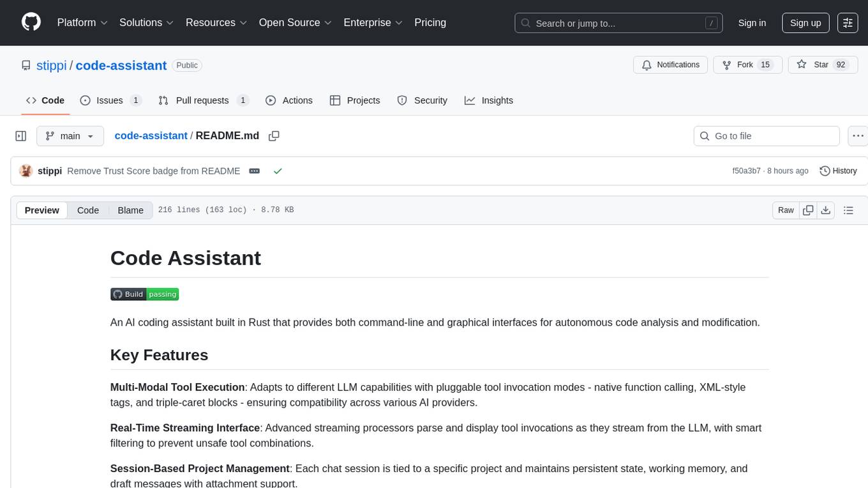Expand the Resources menu
The width and height of the screenshot is (868, 488).
pyautogui.click(x=216, y=22)
